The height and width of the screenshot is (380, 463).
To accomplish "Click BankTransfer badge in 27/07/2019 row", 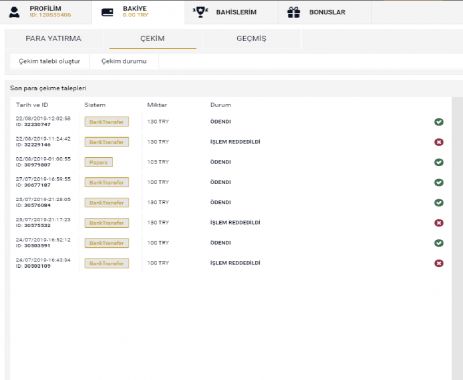I will pyautogui.click(x=107, y=182).
